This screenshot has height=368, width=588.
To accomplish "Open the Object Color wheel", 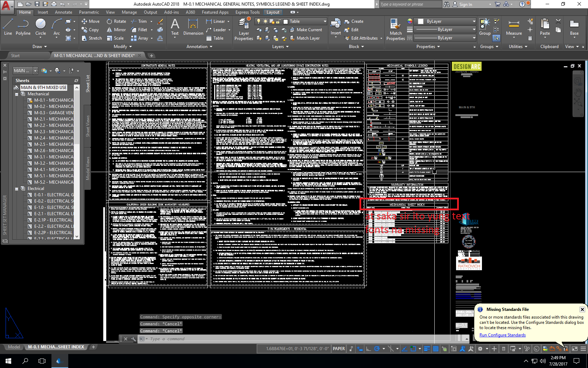I will pos(410,21).
